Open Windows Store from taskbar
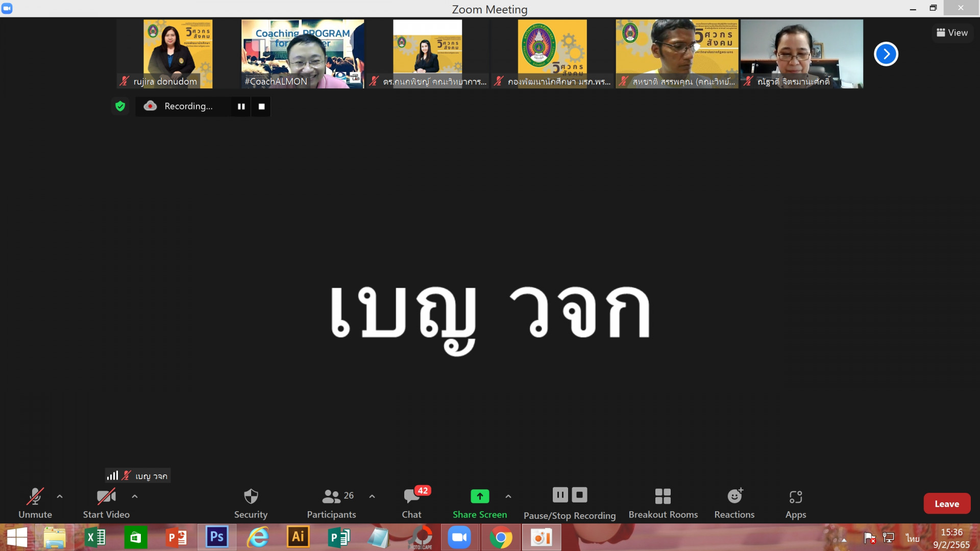The height and width of the screenshot is (551, 980). pyautogui.click(x=136, y=538)
